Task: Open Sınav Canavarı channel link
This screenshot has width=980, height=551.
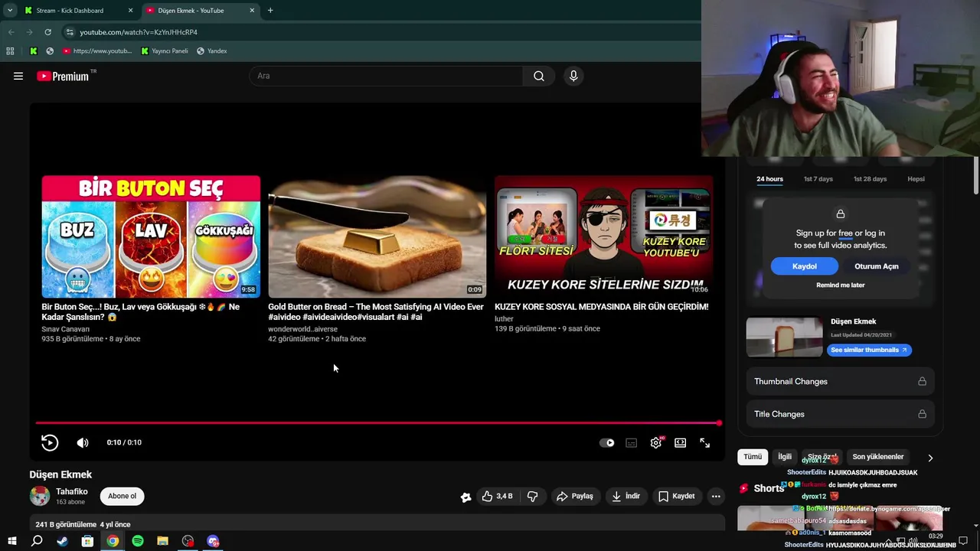Action: 66,329
